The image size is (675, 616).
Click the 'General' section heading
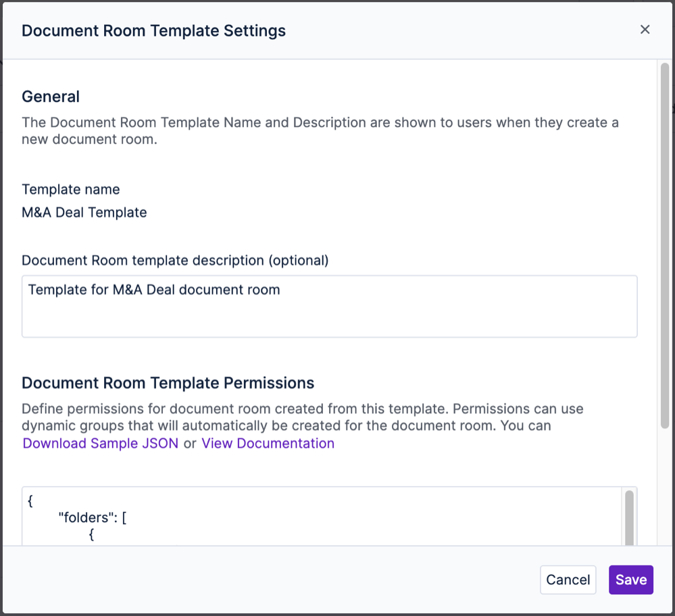50,97
